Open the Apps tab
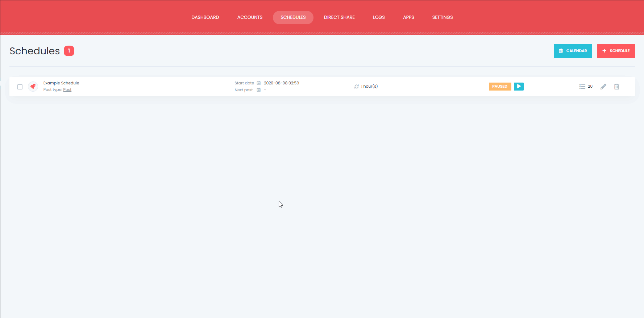This screenshot has width=644, height=318. click(408, 17)
